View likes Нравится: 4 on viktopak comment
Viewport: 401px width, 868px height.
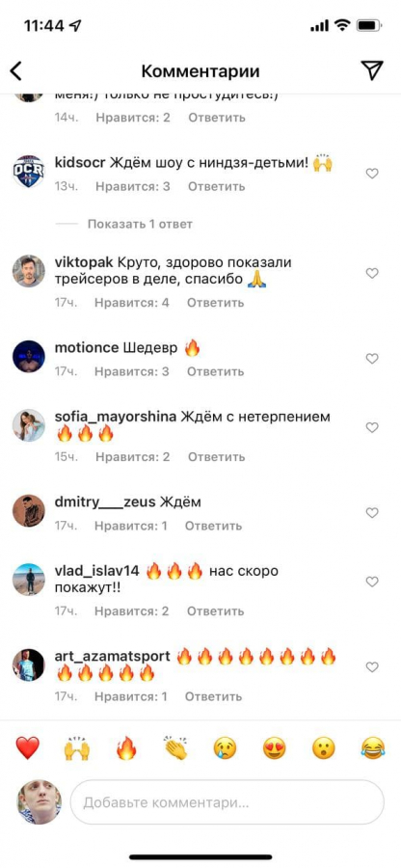132,303
